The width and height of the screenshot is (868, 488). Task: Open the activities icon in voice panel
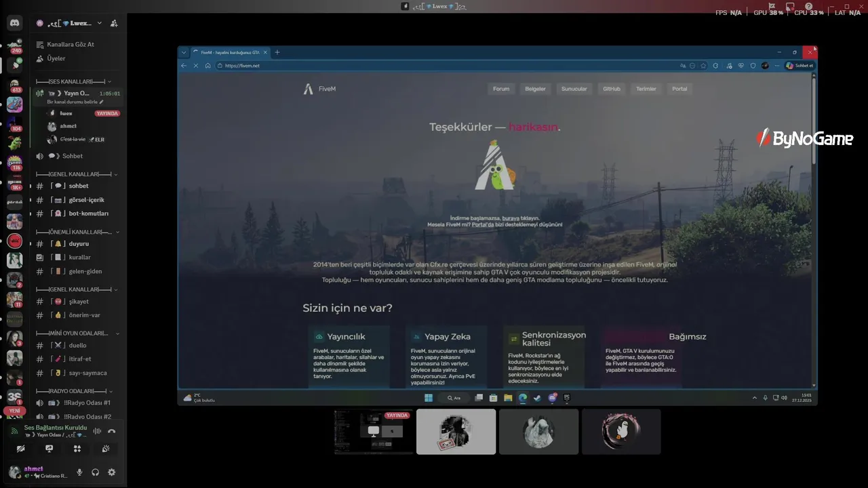pyautogui.click(x=77, y=449)
